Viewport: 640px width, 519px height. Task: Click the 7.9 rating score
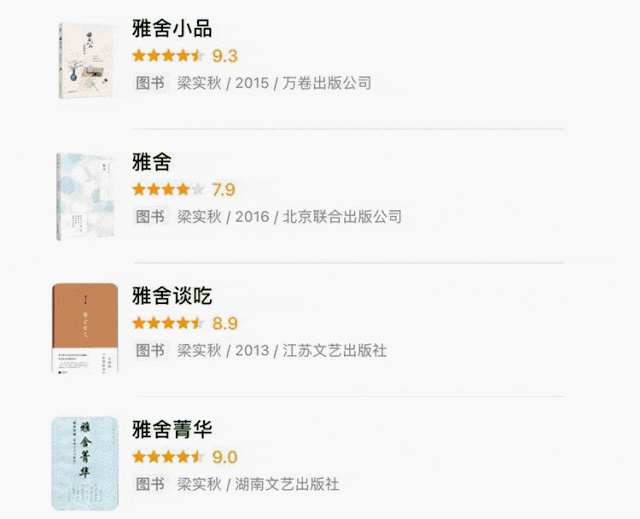pyautogui.click(x=223, y=190)
